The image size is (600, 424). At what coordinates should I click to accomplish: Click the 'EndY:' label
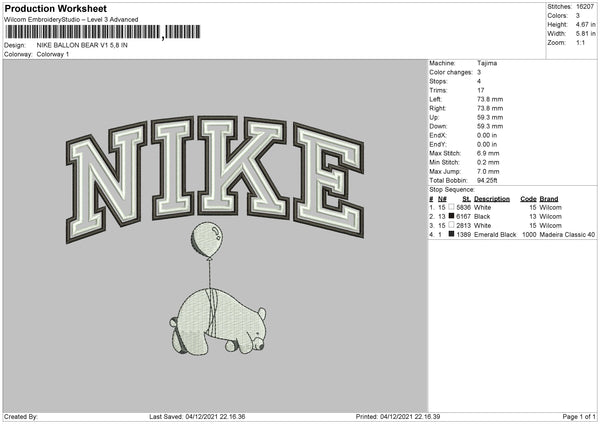pos(438,144)
